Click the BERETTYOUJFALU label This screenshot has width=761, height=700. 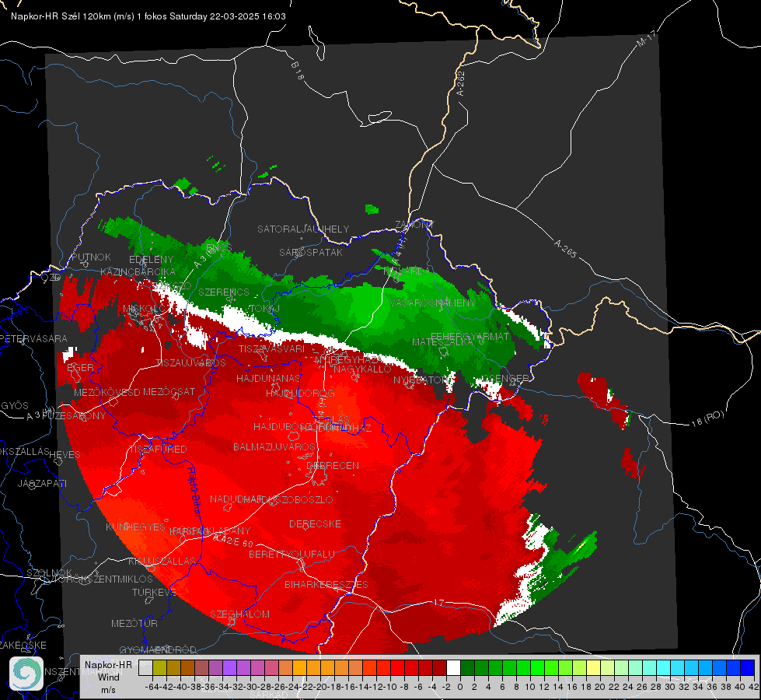click(x=291, y=555)
